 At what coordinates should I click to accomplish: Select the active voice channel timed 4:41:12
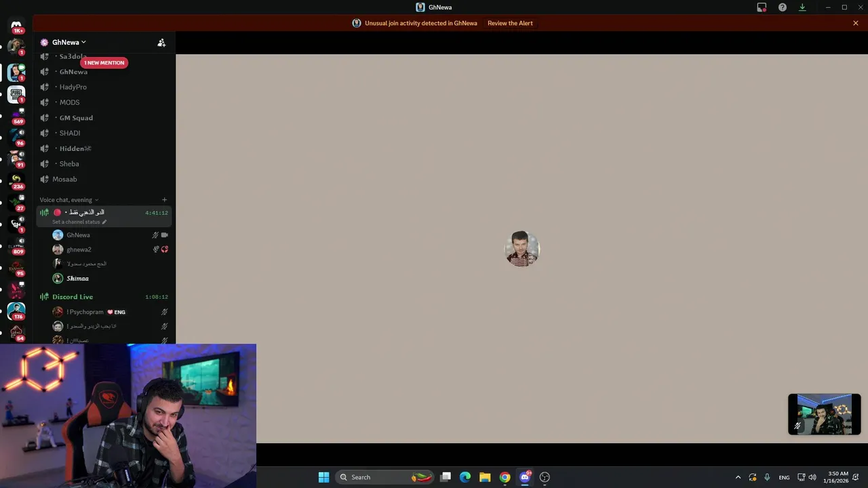tap(104, 216)
